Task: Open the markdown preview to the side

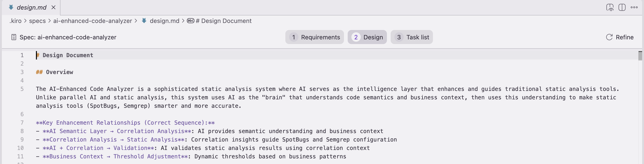Action: coord(610,7)
